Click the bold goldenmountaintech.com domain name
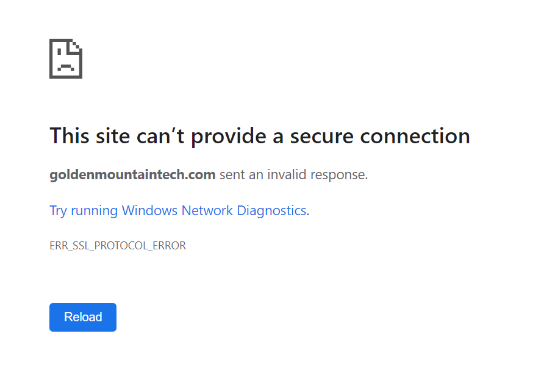 click(132, 175)
